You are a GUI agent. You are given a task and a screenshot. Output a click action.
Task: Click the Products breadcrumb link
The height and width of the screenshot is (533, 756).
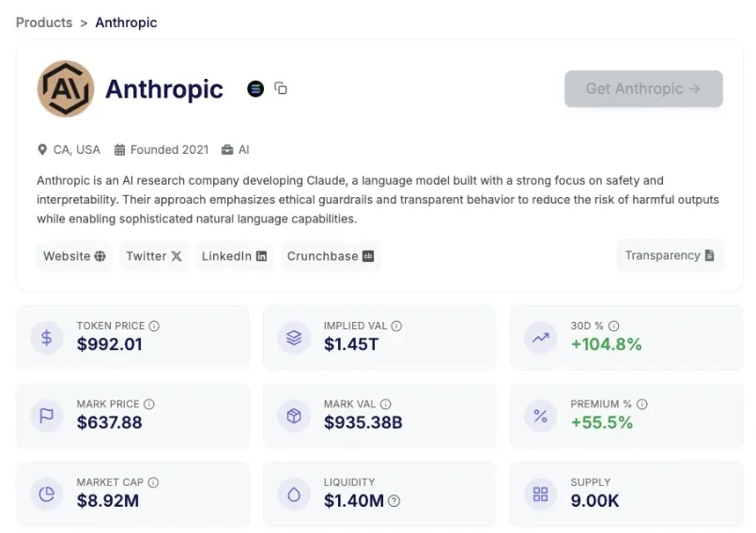(44, 23)
